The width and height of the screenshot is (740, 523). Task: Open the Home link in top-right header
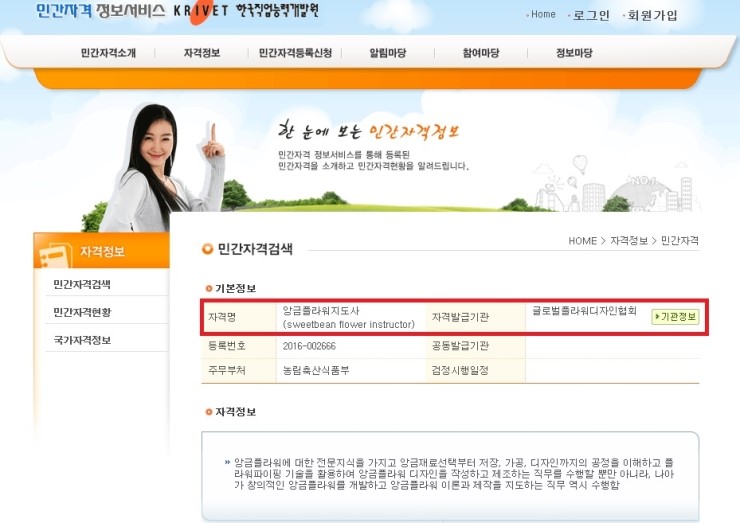click(541, 15)
